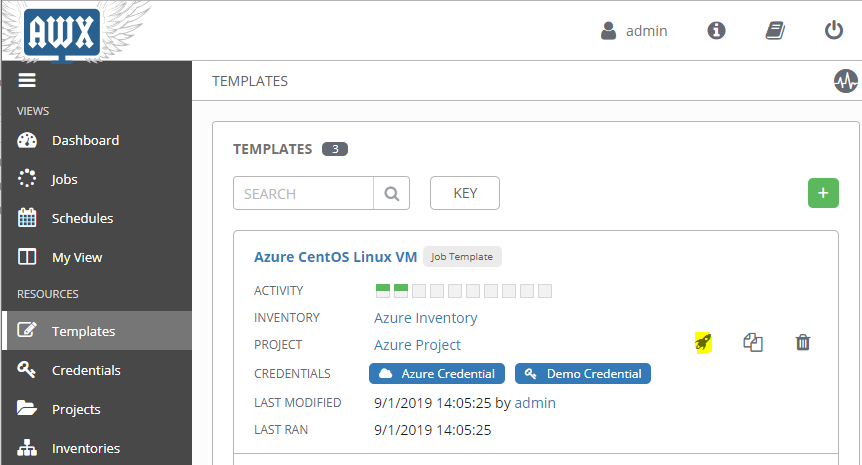The height and width of the screenshot is (465, 862).
Task: Click the Templates pencil icon
Action: point(27,330)
